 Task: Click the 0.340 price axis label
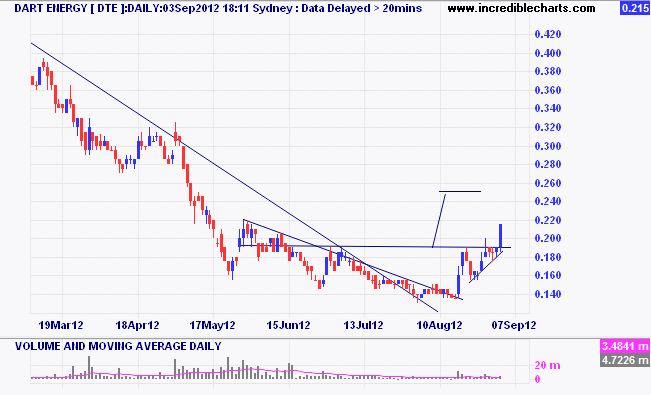pyautogui.click(x=548, y=108)
